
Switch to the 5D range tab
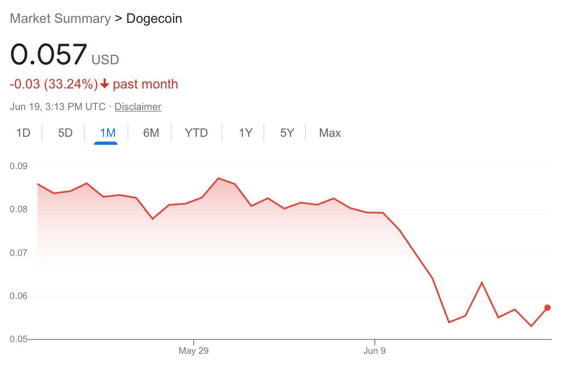click(65, 133)
